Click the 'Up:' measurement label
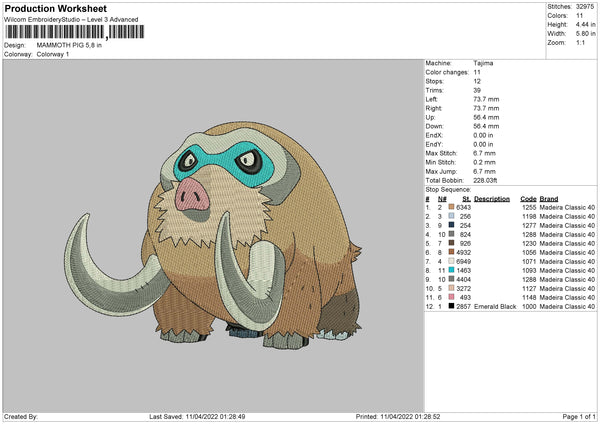Viewport: 600px width, 424px height. tap(430, 117)
